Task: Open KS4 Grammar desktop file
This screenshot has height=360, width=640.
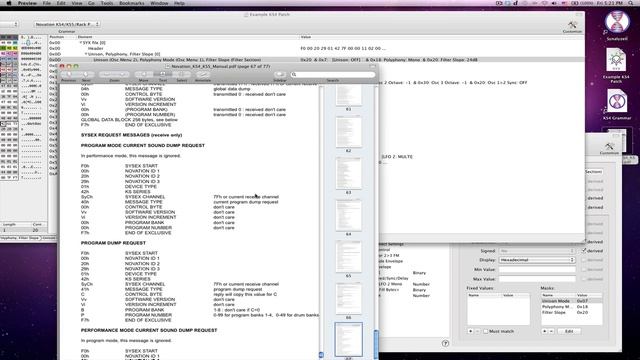Action: 617,101
